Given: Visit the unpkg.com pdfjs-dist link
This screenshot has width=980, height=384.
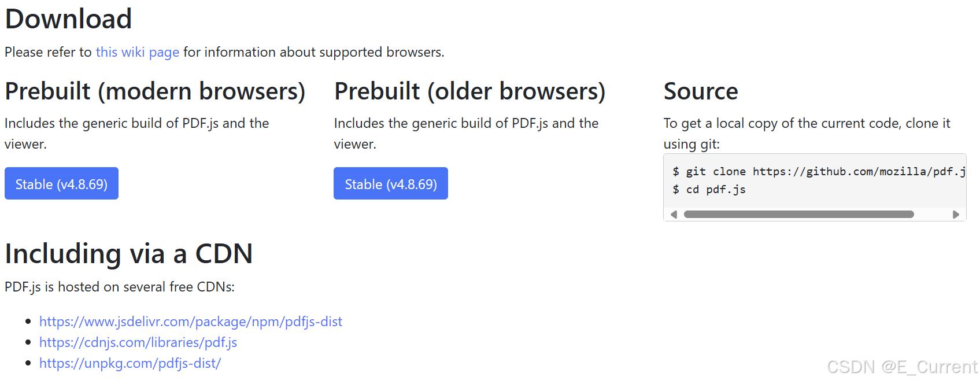Looking at the screenshot, I should click(x=130, y=363).
